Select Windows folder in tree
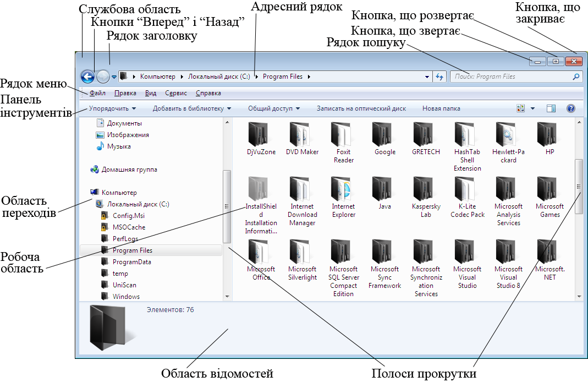This screenshot has height=382, width=588. [121, 297]
